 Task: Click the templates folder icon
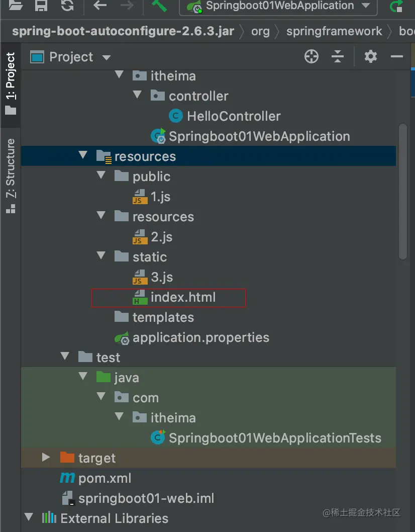point(122,317)
